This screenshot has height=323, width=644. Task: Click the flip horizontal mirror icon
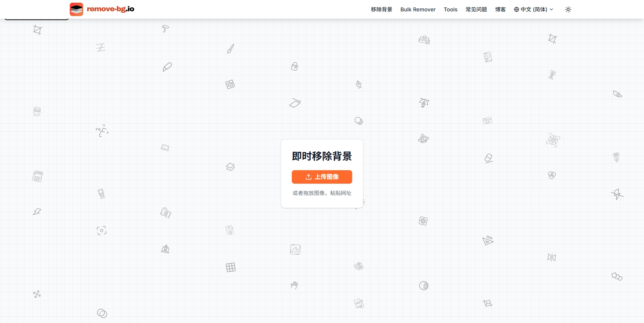552,257
